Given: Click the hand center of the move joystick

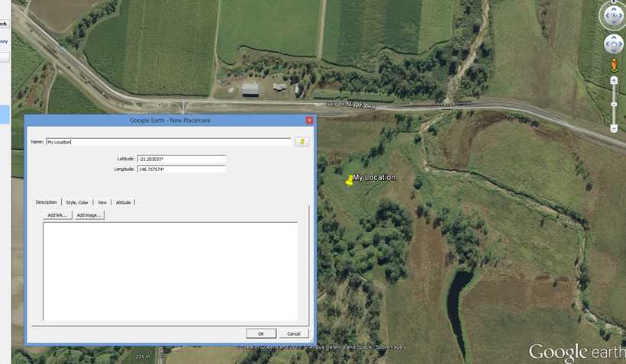Looking at the screenshot, I should (x=614, y=44).
